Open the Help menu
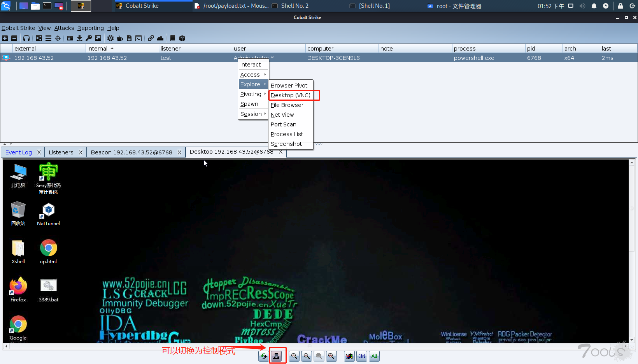 [113, 28]
